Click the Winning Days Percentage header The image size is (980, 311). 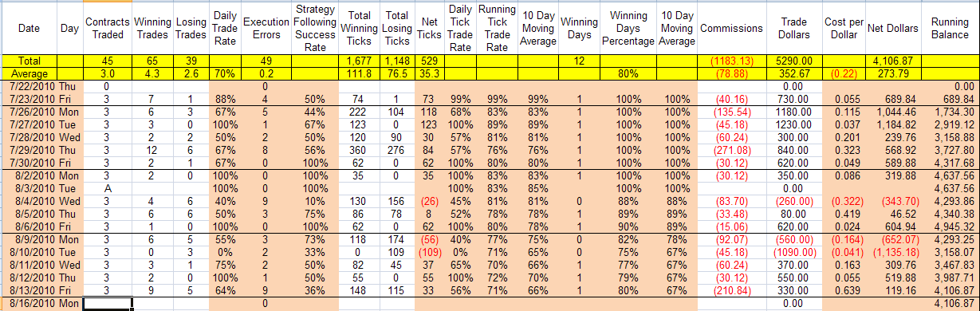(x=628, y=29)
